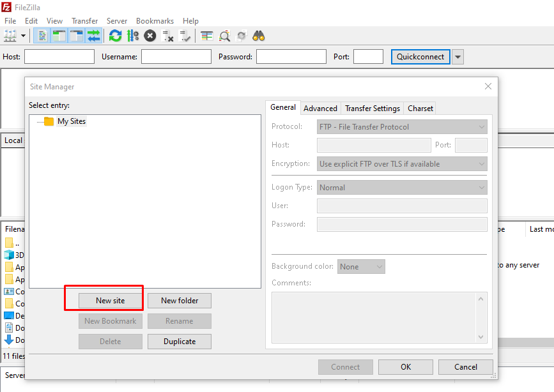This screenshot has width=554, height=392.
Task: Click the Duplicate button
Action: pyautogui.click(x=180, y=342)
